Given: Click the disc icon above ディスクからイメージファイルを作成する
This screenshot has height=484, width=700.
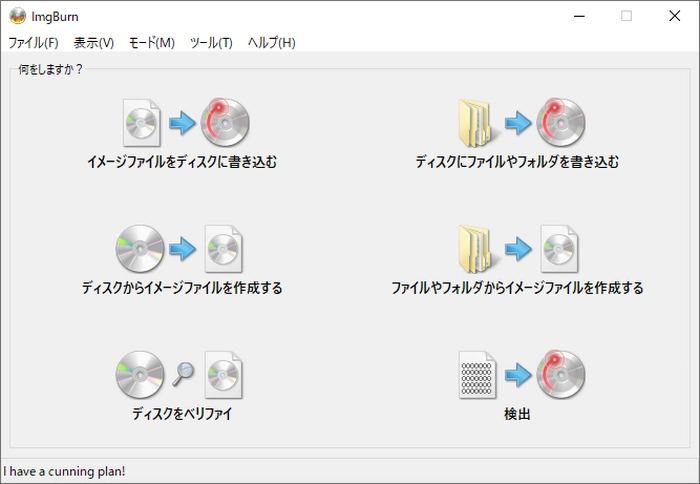Looking at the screenshot, I should [x=140, y=249].
